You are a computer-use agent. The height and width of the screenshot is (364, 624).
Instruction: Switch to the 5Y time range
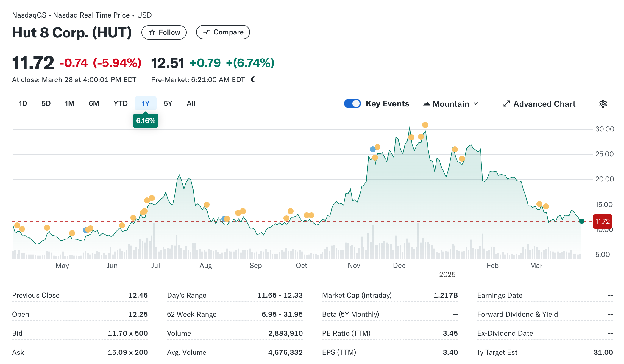[168, 103]
